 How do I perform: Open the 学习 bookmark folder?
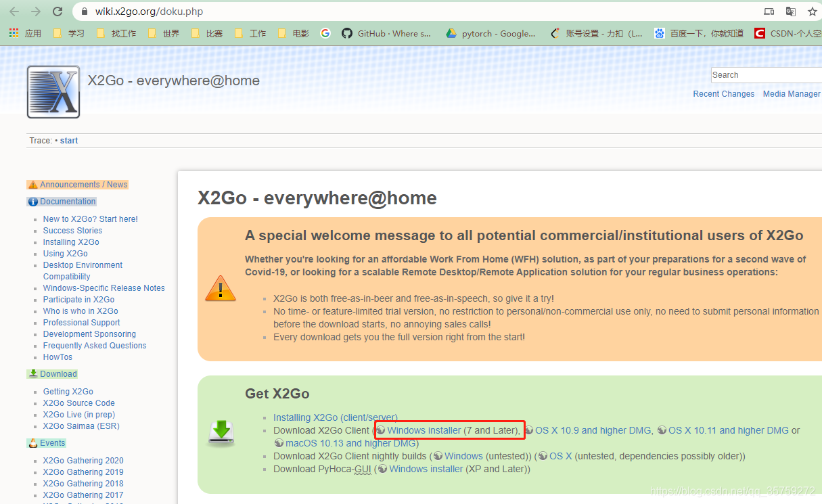coord(69,33)
